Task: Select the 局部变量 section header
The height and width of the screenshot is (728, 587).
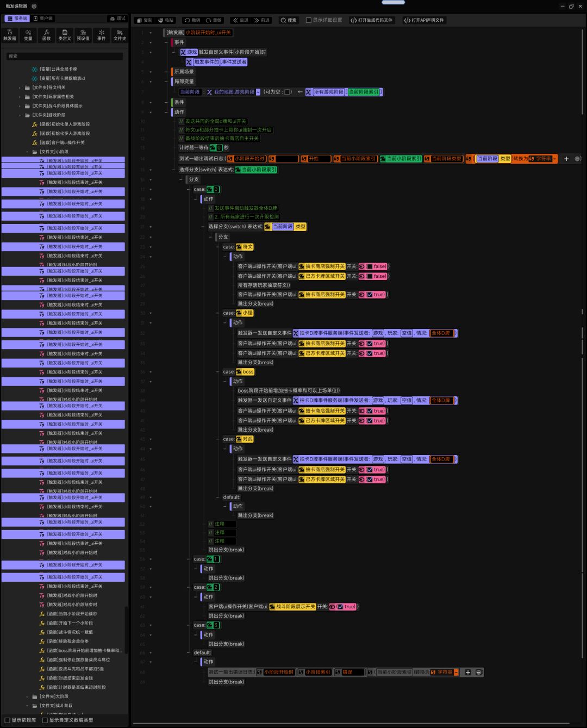Action: [x=184, y=82]
